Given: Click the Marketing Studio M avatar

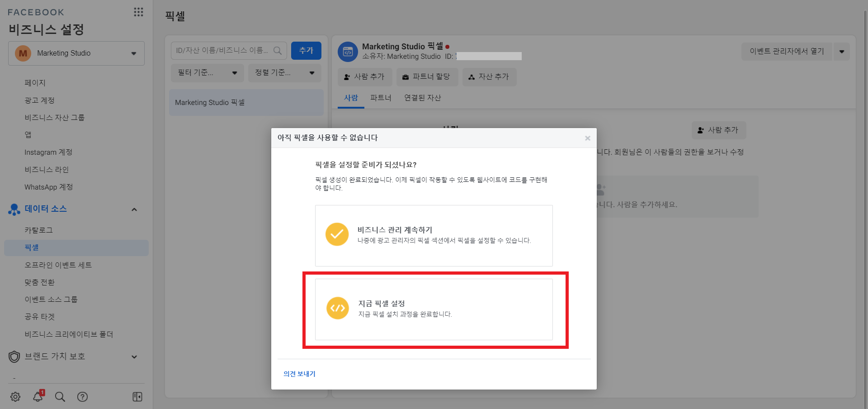Looking at the screenshot, I should click(x=23, y=53).
